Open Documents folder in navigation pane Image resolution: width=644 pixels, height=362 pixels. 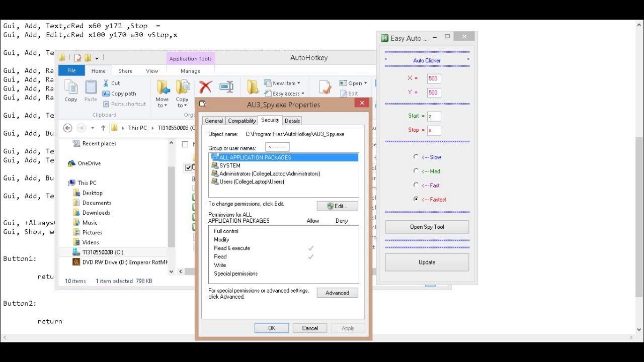point(92,203)
